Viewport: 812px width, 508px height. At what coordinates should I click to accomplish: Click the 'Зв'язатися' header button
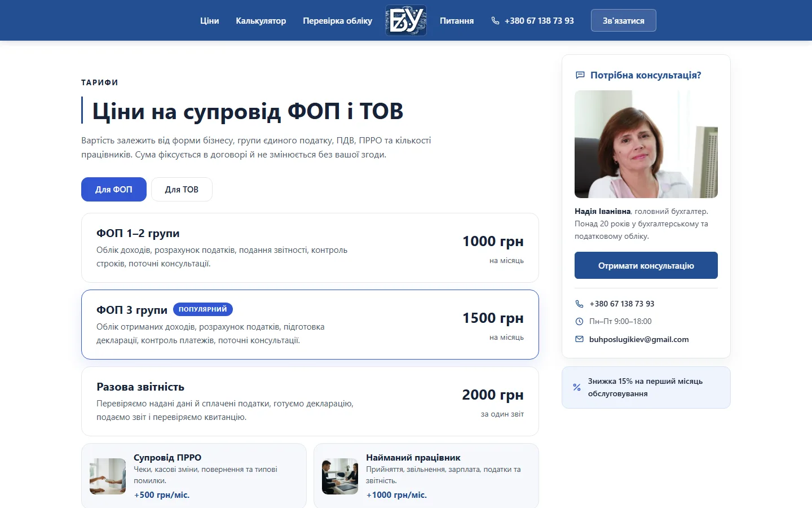click(x=623, y=20)
